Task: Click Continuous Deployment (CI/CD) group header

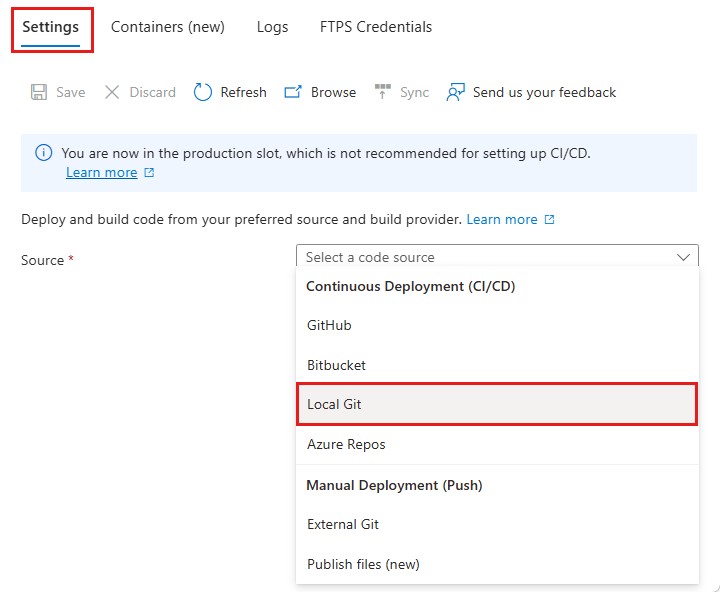Action: [411, 287]
